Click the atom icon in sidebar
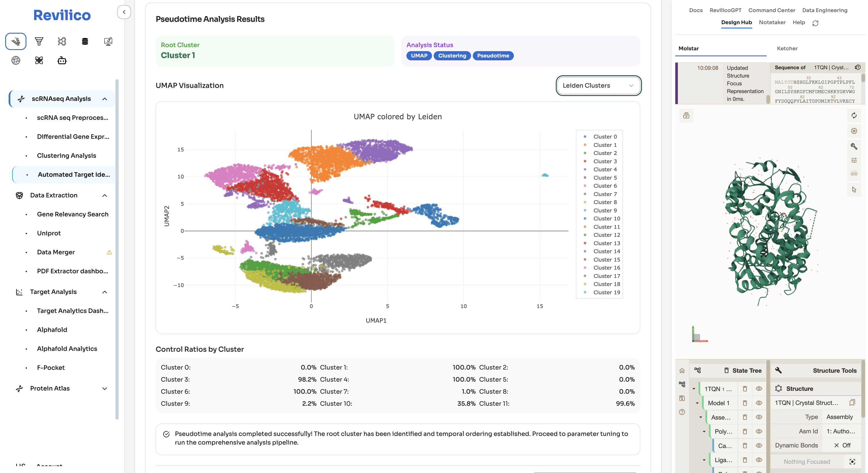 [39, 61]
